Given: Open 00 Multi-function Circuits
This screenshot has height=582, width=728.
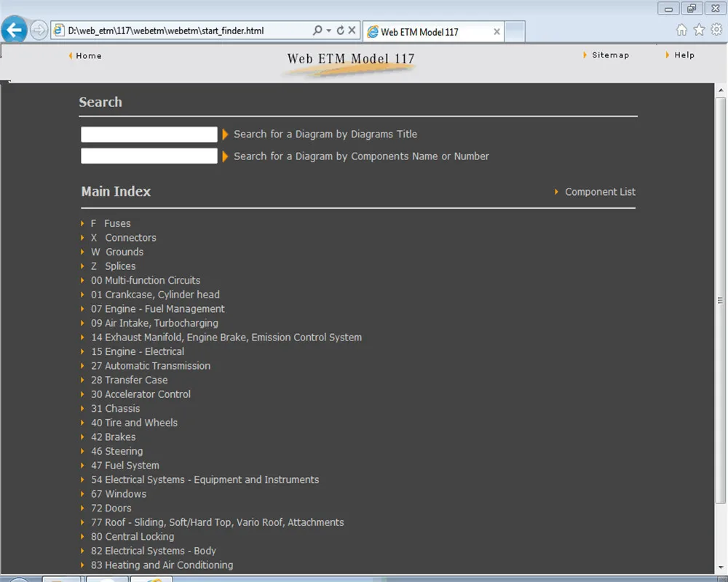Looking at the screenshot, I should (x=146, y=280).
